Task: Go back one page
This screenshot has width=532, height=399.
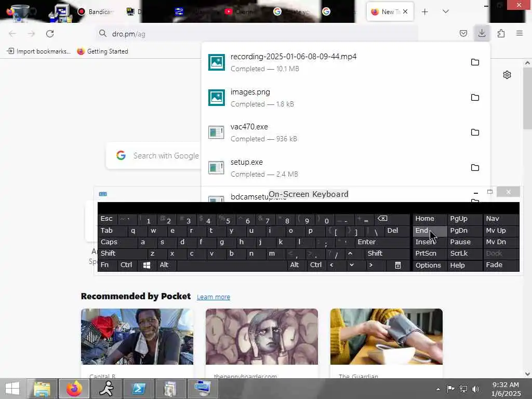Action: 12,34
